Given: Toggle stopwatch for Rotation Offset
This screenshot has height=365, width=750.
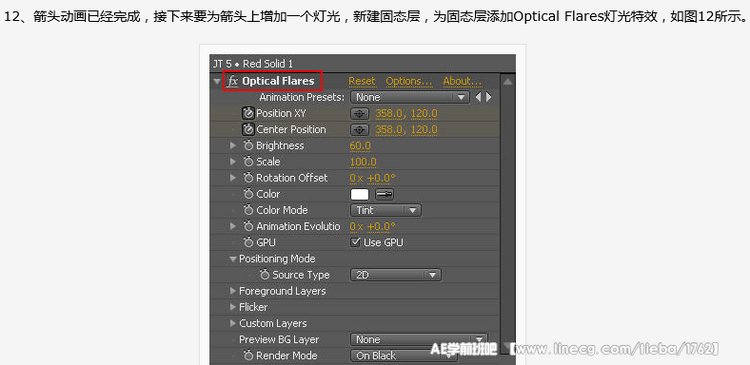Looking at the screenshot, I should [248, 178].
